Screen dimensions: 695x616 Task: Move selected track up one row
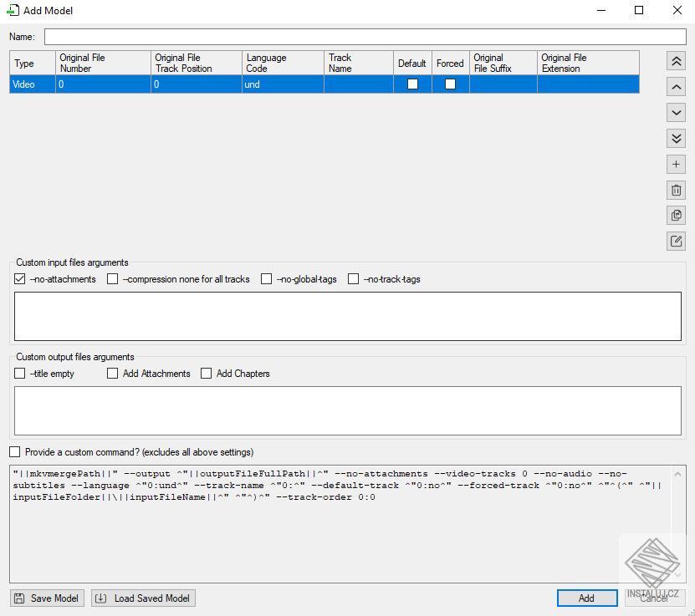coord(676,87)
